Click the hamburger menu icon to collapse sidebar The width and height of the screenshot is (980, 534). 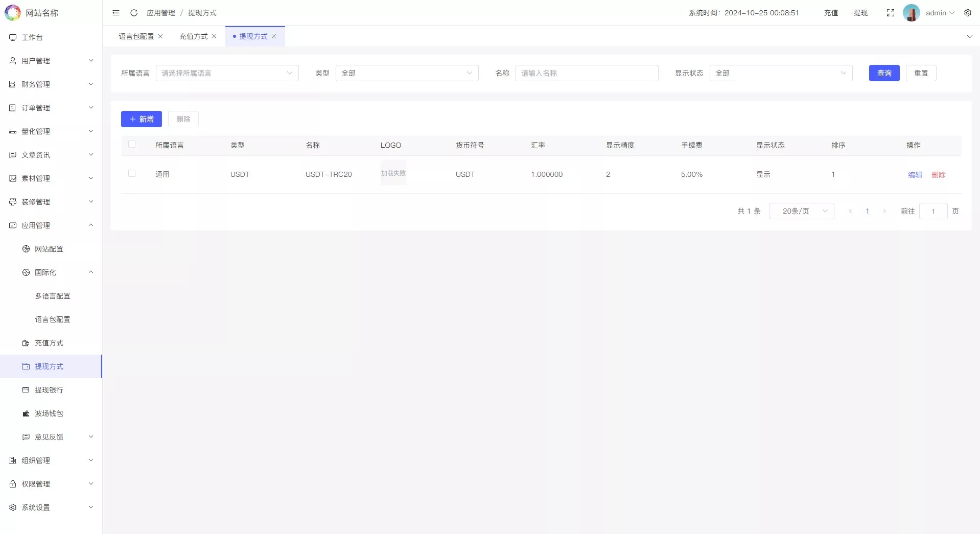[x=116, y=13]
